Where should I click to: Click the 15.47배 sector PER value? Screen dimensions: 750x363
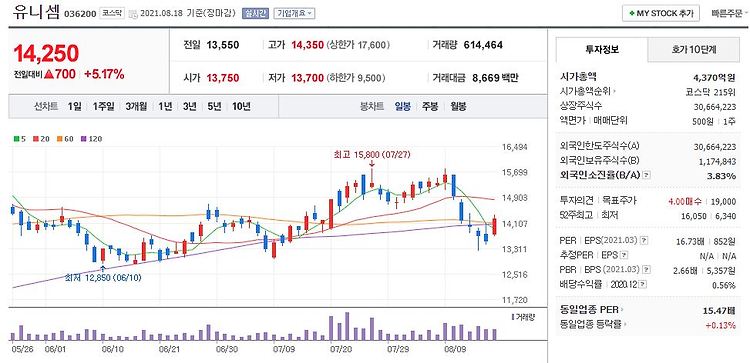coord(719,311)
